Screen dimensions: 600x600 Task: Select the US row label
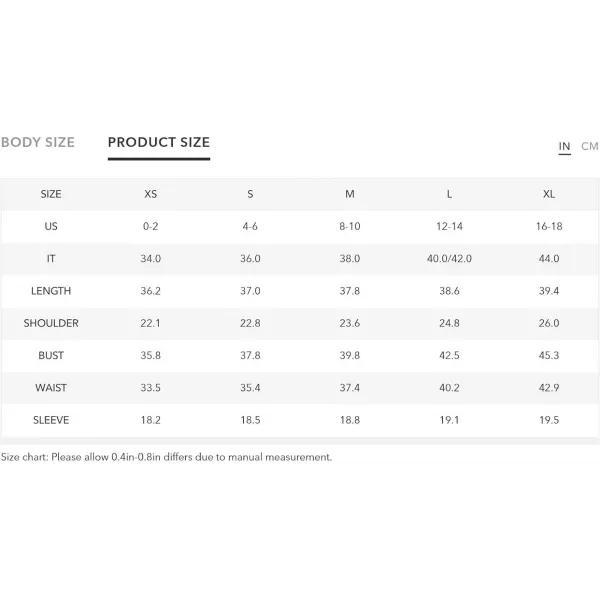(x=51, y=226)
